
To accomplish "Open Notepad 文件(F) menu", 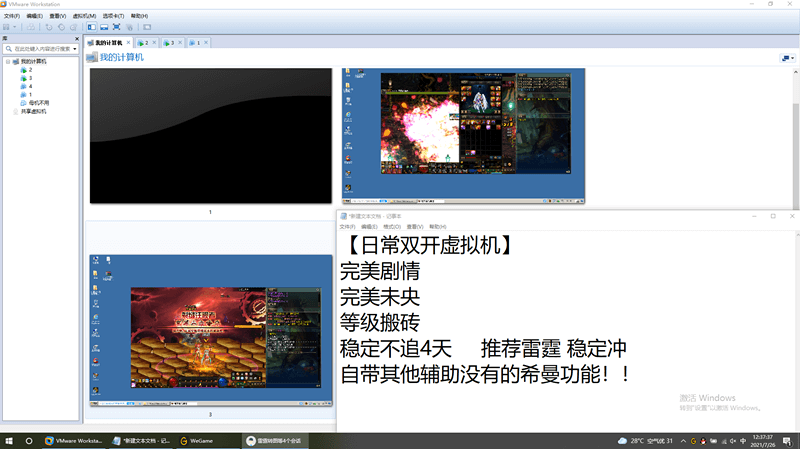I will coord(347,227).
